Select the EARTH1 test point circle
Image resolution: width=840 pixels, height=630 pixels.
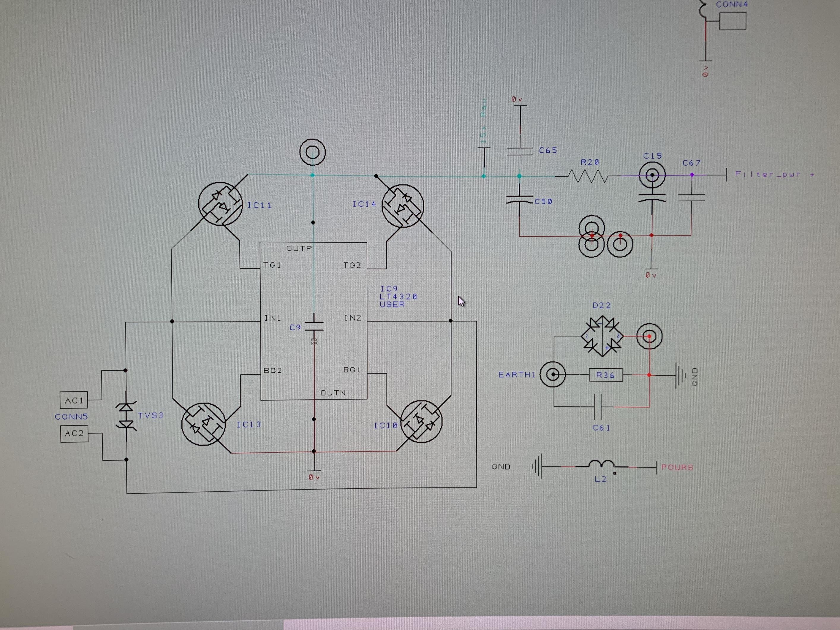point(553,374)
